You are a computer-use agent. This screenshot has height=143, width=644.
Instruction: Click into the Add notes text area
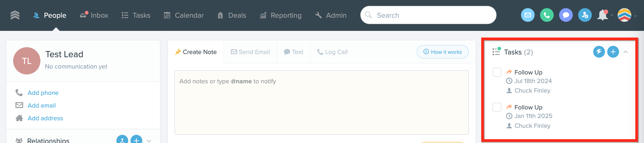tap(322, 103)
